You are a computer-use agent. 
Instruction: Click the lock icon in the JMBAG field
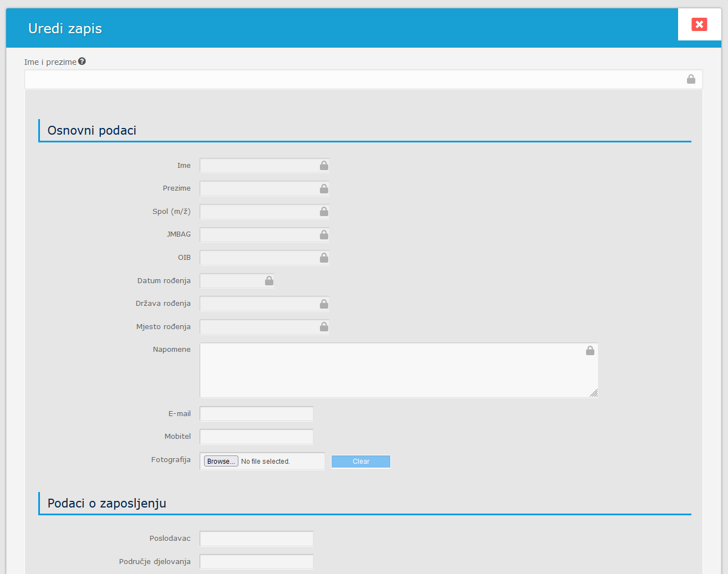(324, 235)
